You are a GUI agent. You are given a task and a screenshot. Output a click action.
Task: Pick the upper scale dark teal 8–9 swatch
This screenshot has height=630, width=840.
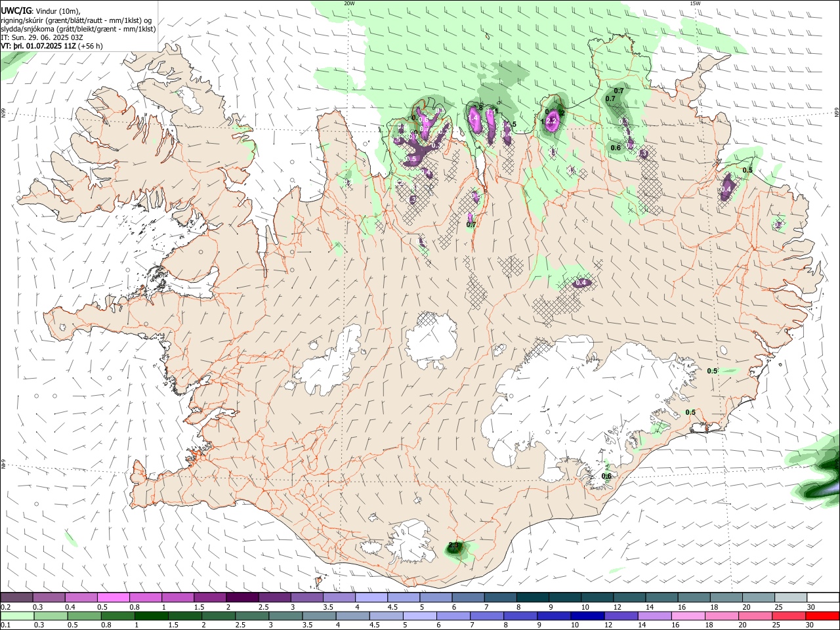coord(533,598)
